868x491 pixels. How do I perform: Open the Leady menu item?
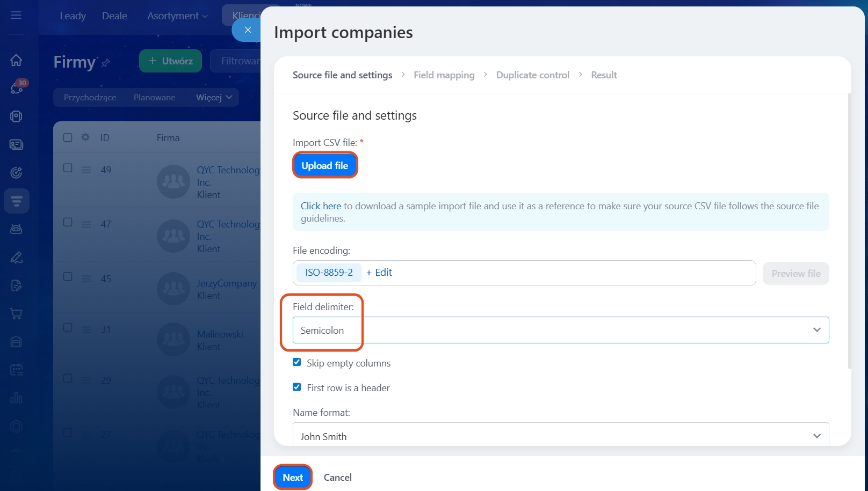click(73, 16)
